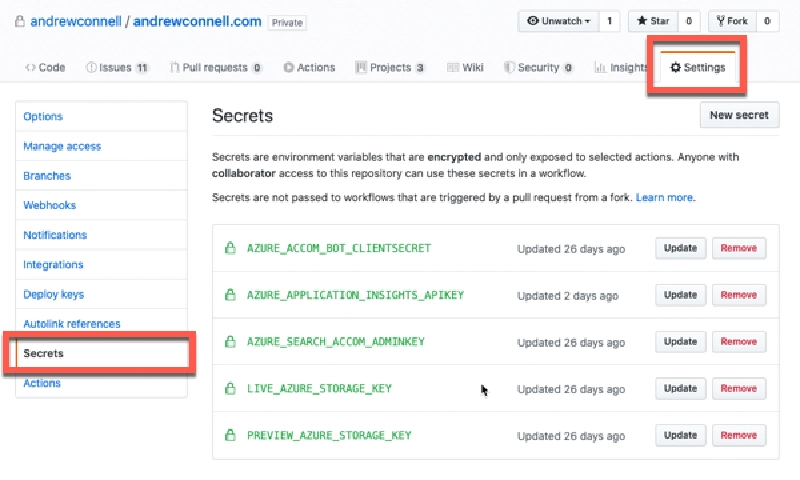
Task: Click the andrewconnell.com repository link
Action: (197, 21)
